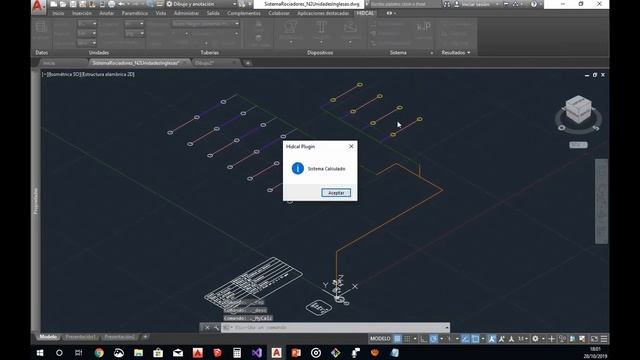The height and width of the screenshot is (360, 640).
Task: Open the Inicio ribbon tab
Action: pos(58,13)
